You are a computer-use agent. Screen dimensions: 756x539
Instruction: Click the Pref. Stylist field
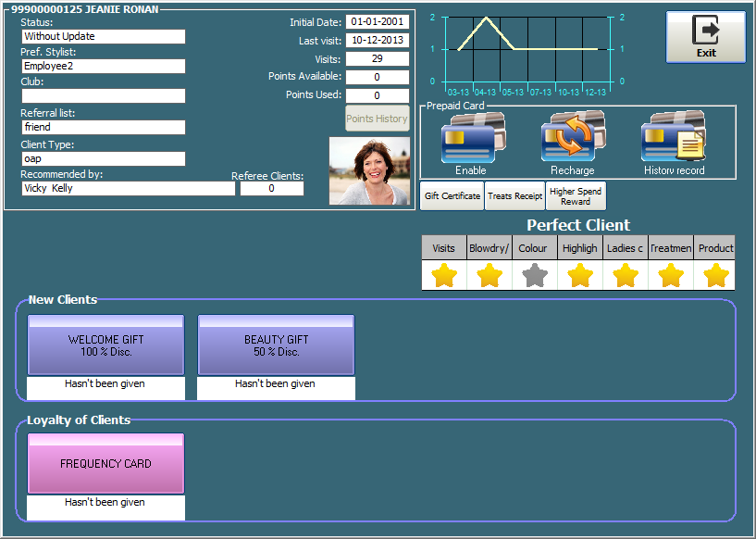pyautogui.click(x=103, y=67)
